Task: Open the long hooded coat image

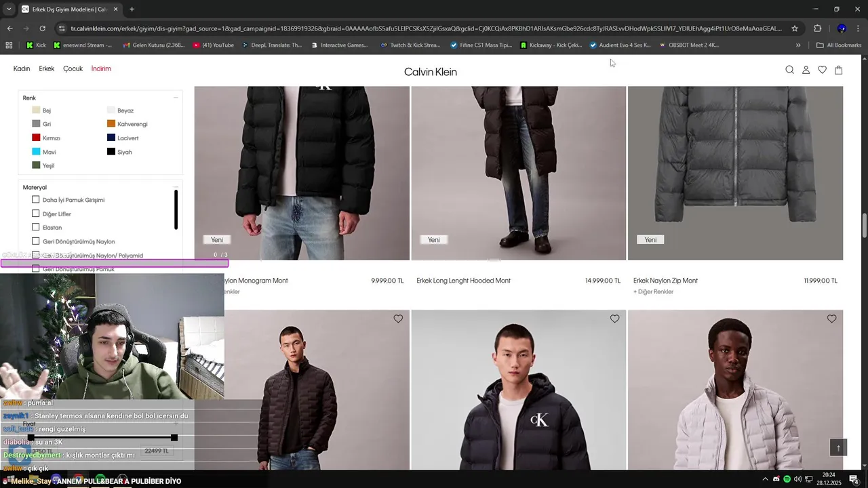Action: click(x=518, y=173)
